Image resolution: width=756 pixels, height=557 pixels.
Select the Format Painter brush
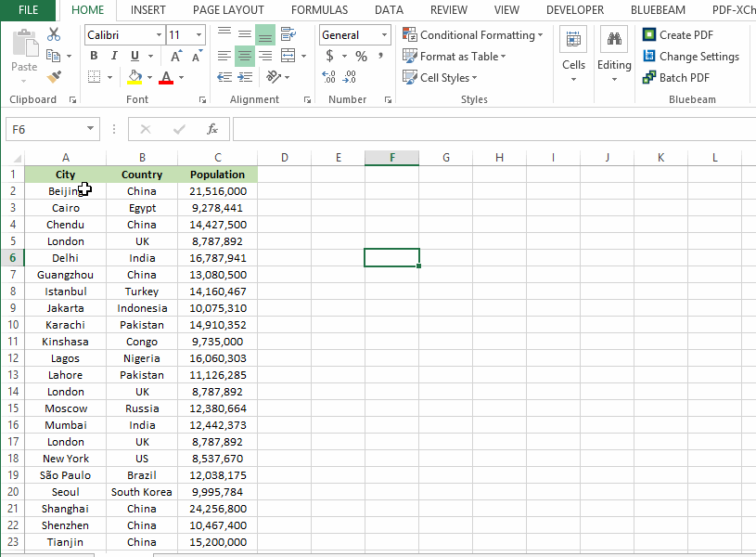54,77
